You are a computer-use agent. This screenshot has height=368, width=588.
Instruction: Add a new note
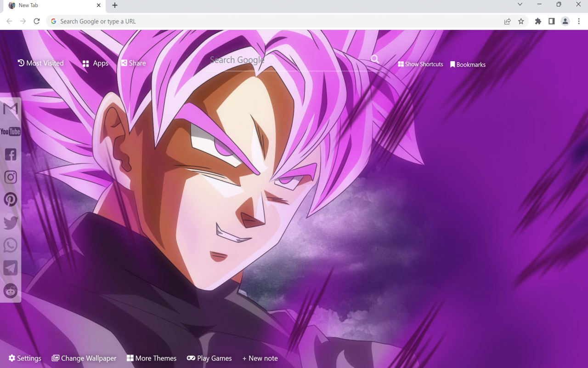coord(260,358)
